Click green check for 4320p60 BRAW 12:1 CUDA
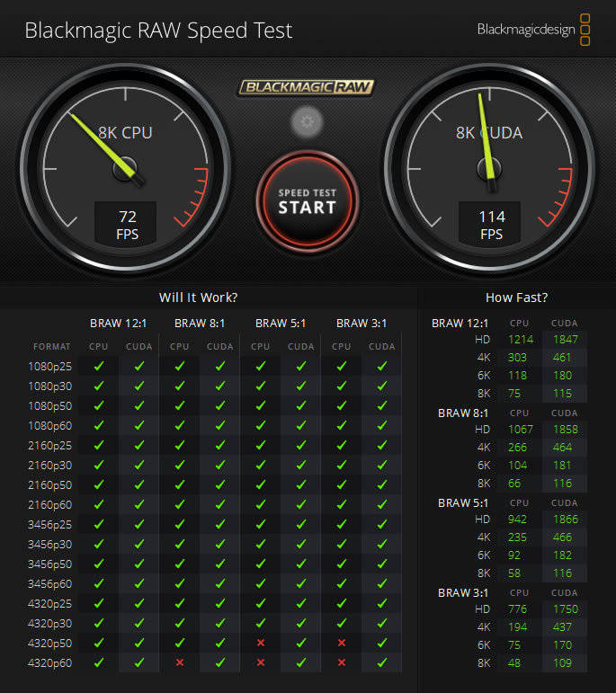 click(139, 662)
